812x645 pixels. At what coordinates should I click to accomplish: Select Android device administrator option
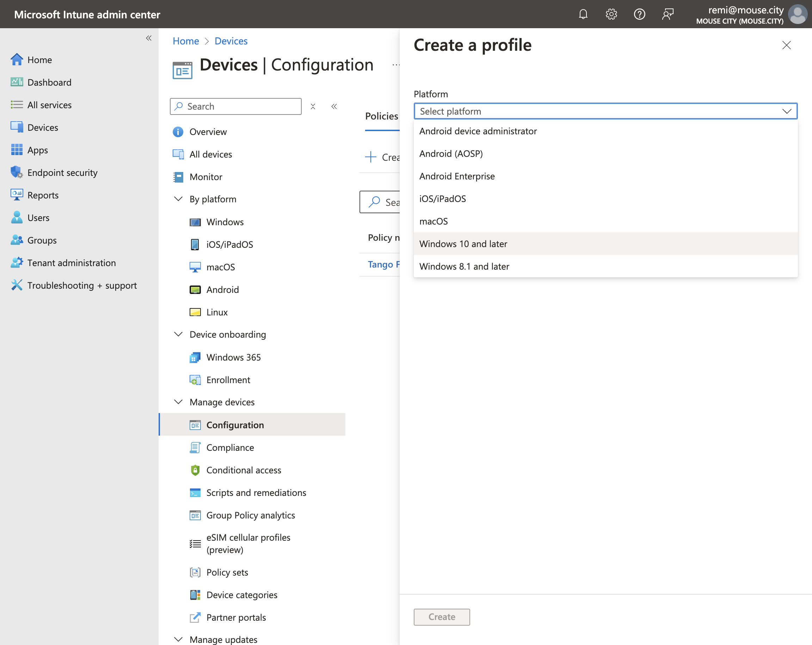click(x=605, y=131)
